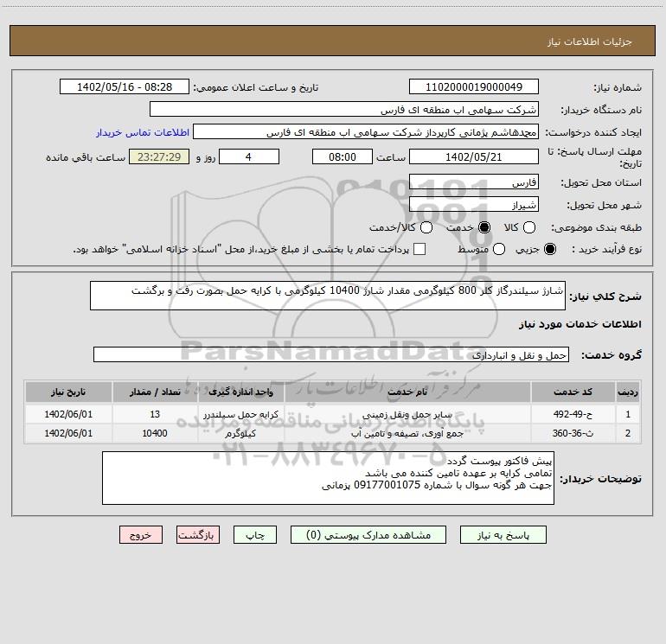The height and width of the screenshot is (644, 666).
Task: Click the announcement date field 1402/05/16 - 08:28
Action: (x=125, y=87)
